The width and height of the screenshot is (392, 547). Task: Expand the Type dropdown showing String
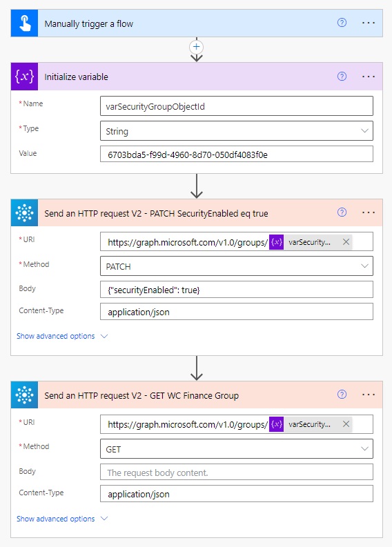pos(236,131)
